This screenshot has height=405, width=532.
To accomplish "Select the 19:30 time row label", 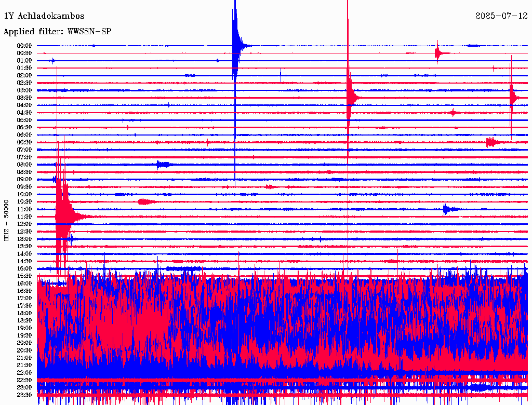I will click(24, 336).
